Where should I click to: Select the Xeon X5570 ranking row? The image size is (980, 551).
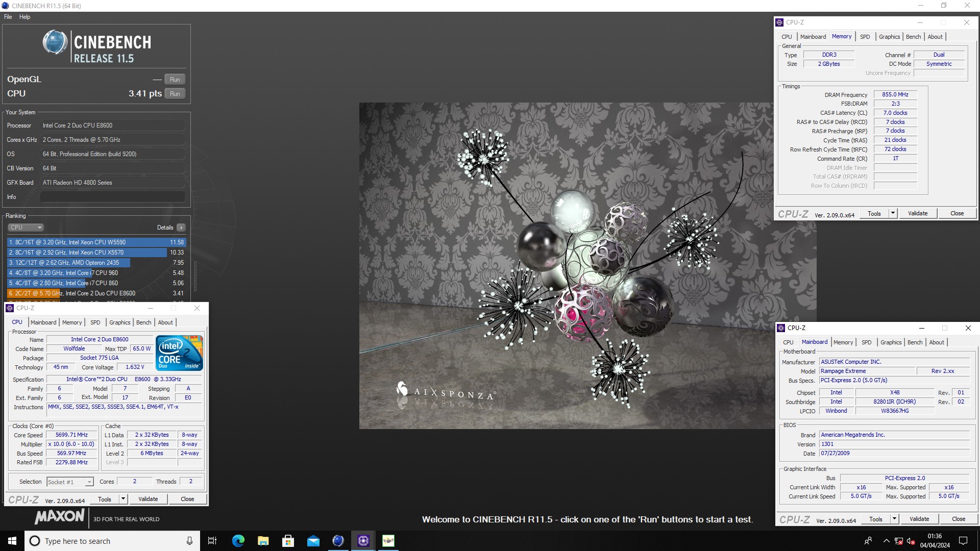pos(96,253)
